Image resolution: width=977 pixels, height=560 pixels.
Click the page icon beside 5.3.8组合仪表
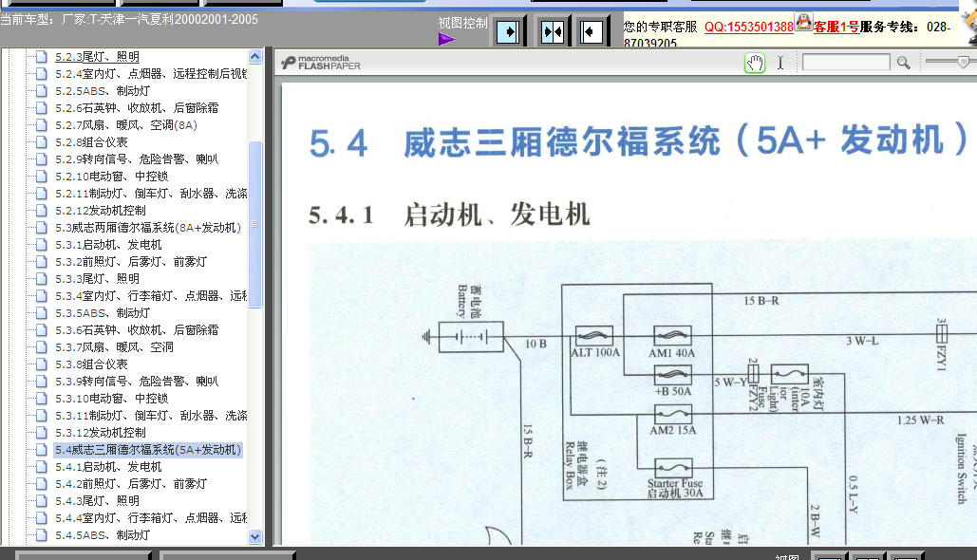click(42, 364)
